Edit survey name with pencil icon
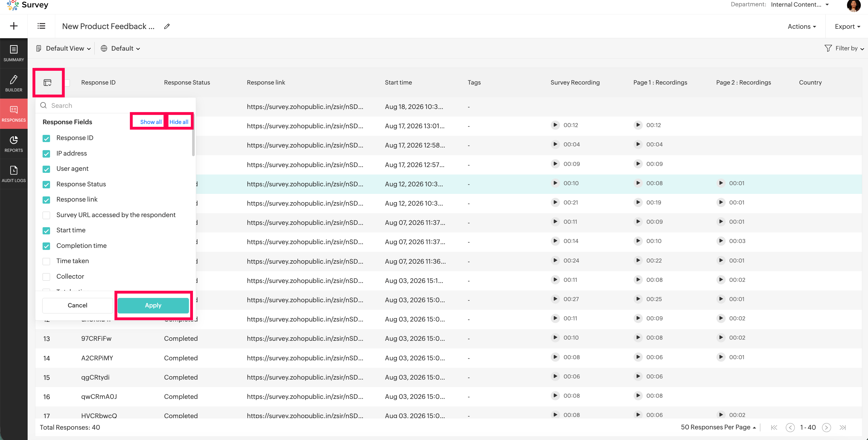The width and height of the screenshot is (868, 440). tap(167, 26)
